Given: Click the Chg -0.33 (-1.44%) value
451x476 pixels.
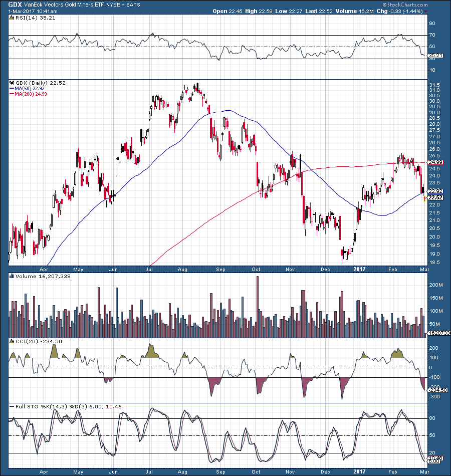Looking at the screenshot, I should point(400,11).
